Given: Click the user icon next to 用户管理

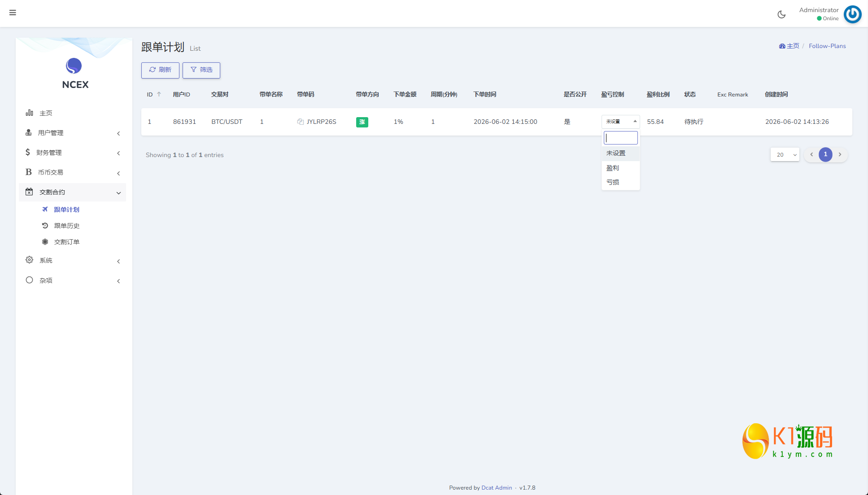Looking at the screenshot, I should [29, 132].
